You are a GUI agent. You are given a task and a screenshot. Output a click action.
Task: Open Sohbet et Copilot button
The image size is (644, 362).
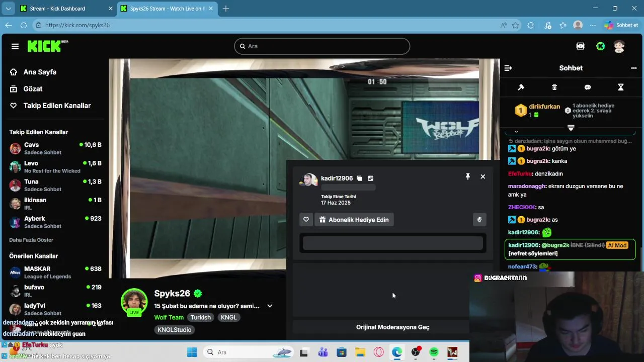(x=622, y=25)
